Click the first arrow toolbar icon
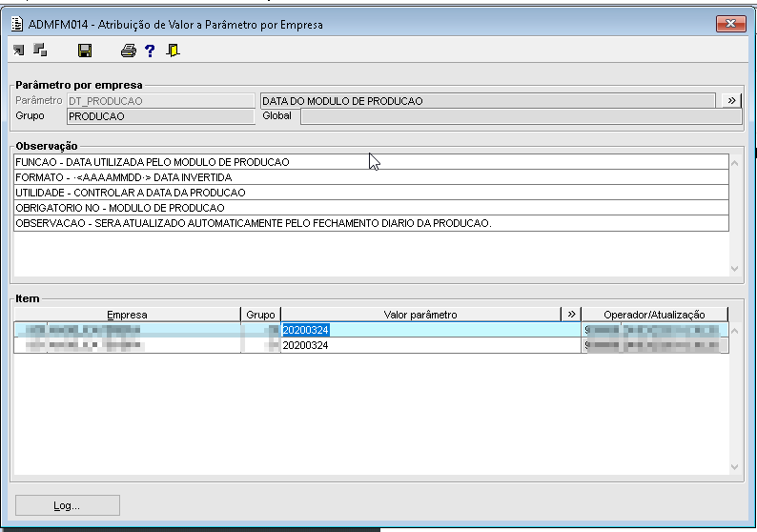 [x=19, y=51]
